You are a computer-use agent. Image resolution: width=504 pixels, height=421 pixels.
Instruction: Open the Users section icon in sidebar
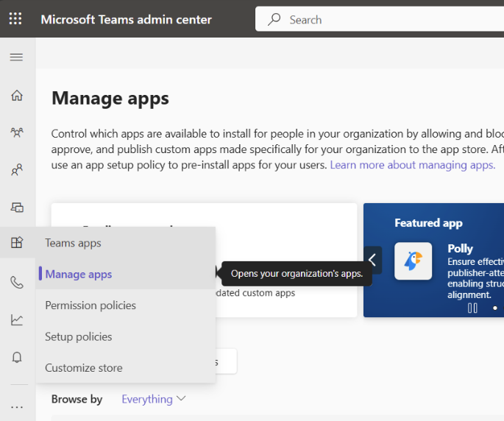coord(17,169)
